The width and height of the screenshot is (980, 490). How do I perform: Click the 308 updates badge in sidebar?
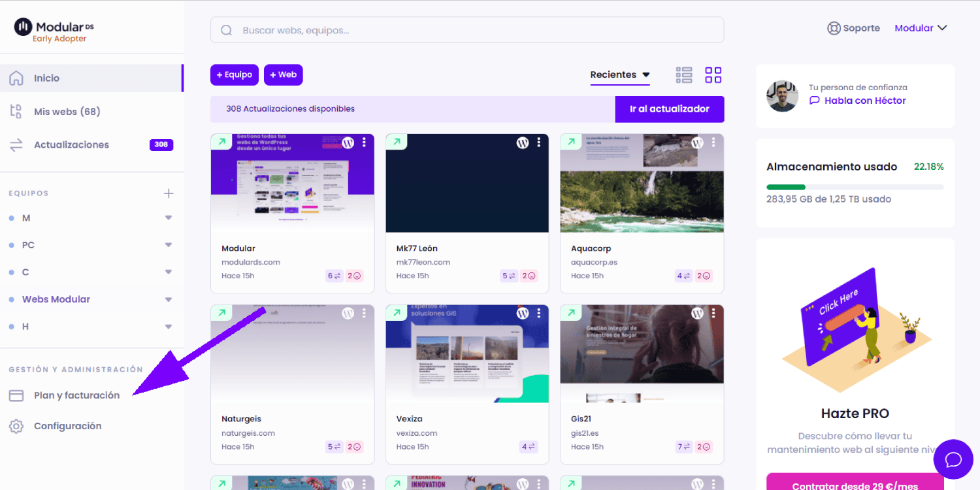coord(161,145)
